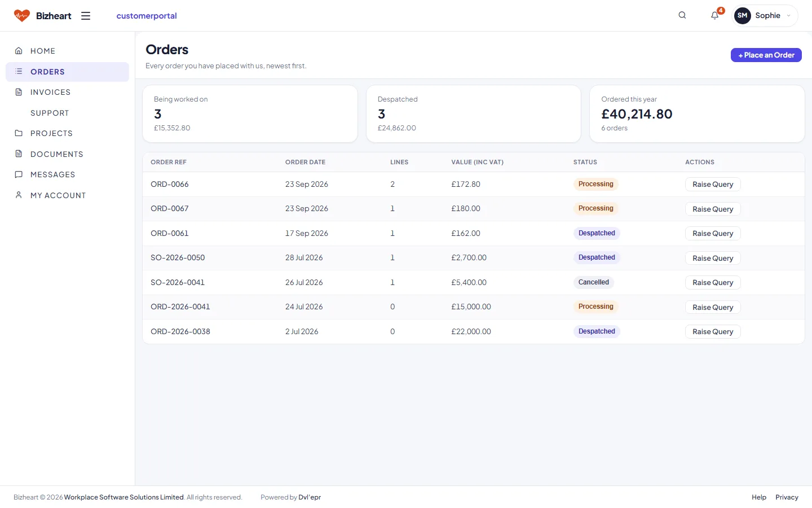Image resolution: width=812 pixels, height=508 pixels.
Task: Raise a query for ORD-0067
Action: coord(713,209)
